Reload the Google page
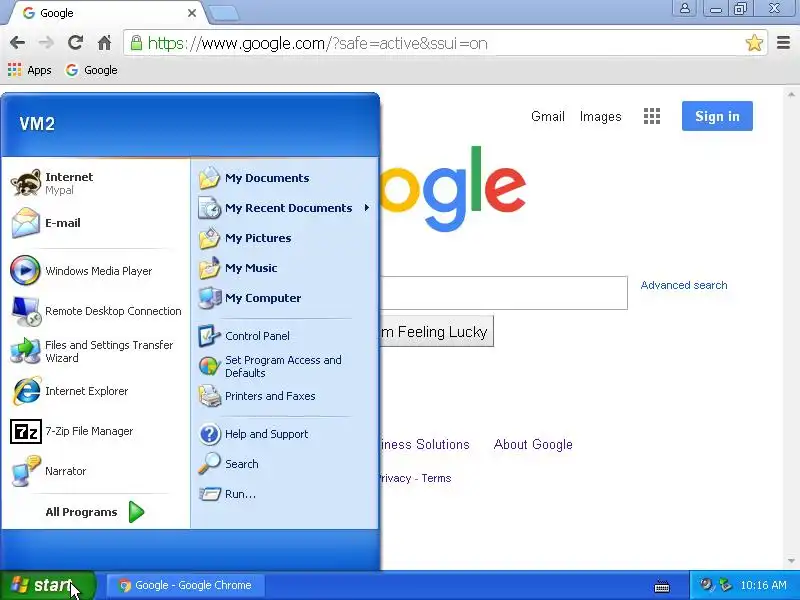Image resolution: width=800 pixels, height=600 pixels. coord(76,43)
